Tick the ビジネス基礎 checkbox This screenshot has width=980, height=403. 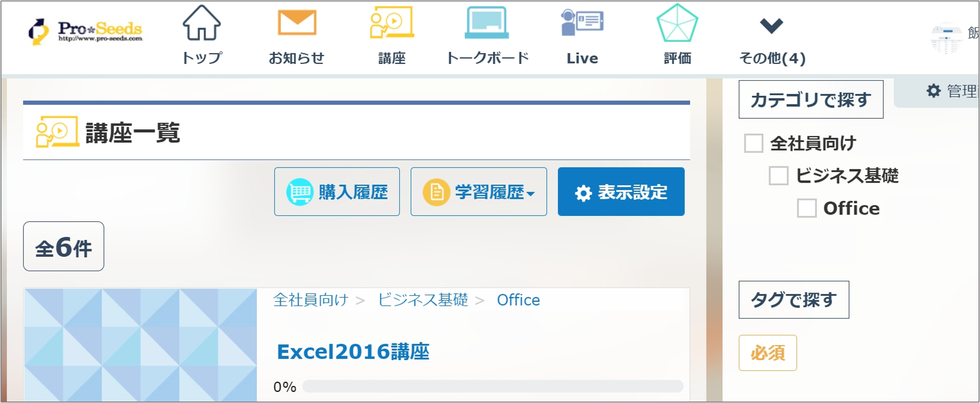click(778, 176)
